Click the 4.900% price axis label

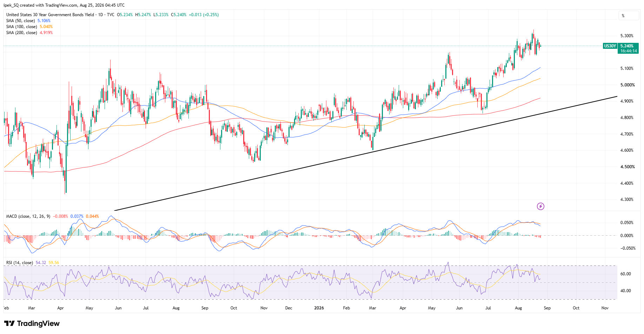pyautogui.click(x=627, y=101)
